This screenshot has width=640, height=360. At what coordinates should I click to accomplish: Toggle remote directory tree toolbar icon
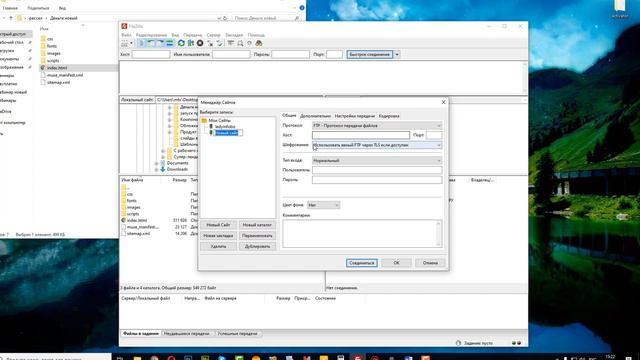160,43
